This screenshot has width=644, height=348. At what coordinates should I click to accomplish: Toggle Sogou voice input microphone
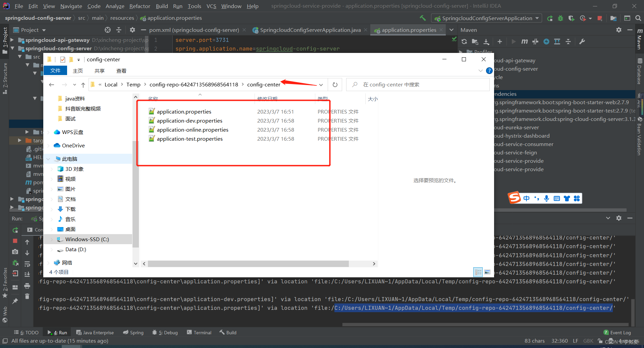[547, 198]
